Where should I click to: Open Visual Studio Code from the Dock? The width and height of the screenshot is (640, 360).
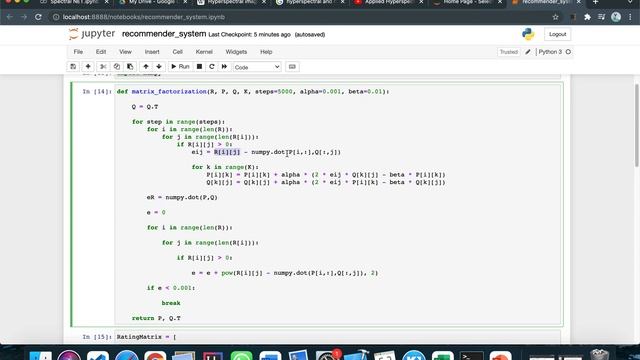[x=98, y=355]
